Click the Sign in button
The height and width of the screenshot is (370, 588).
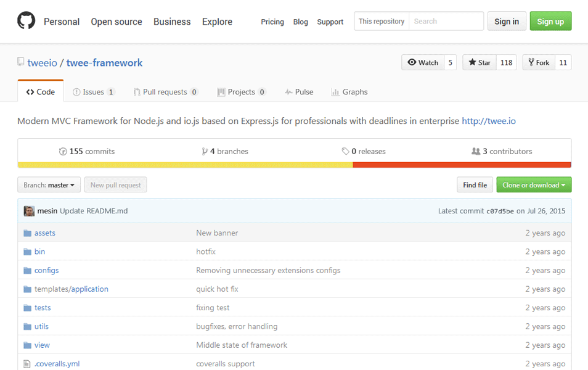pos(507,21)
